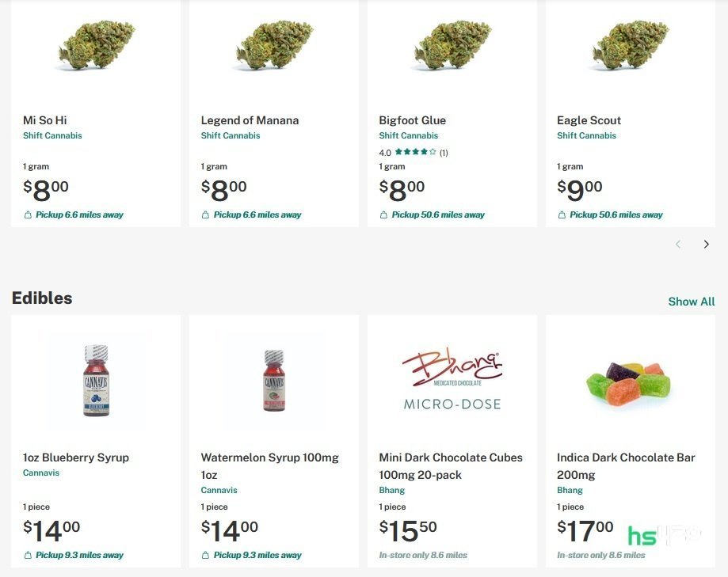This screenshot has height=577, width=728.
Task: Click the previous arrow in flower carousel
Action: 678,244
